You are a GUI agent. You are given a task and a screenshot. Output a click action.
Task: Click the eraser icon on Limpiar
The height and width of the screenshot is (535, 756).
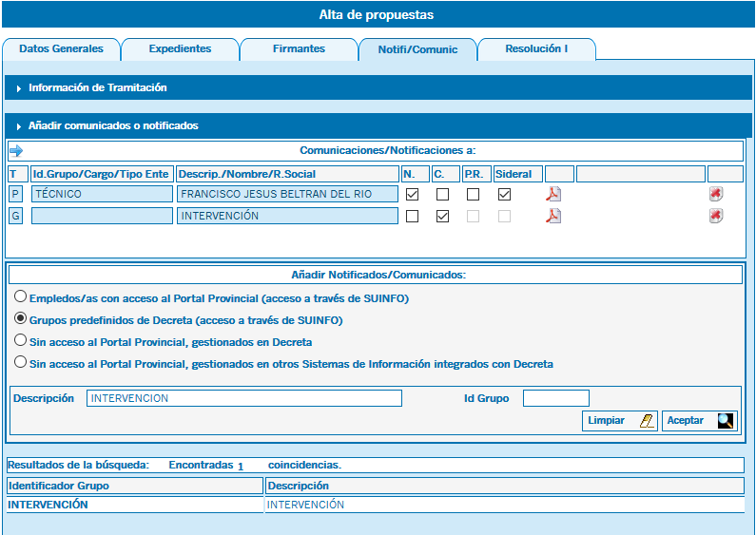(x=647, y=421)
